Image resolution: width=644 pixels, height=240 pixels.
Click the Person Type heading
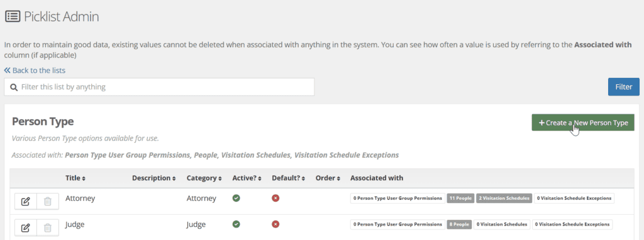(43, 121)
